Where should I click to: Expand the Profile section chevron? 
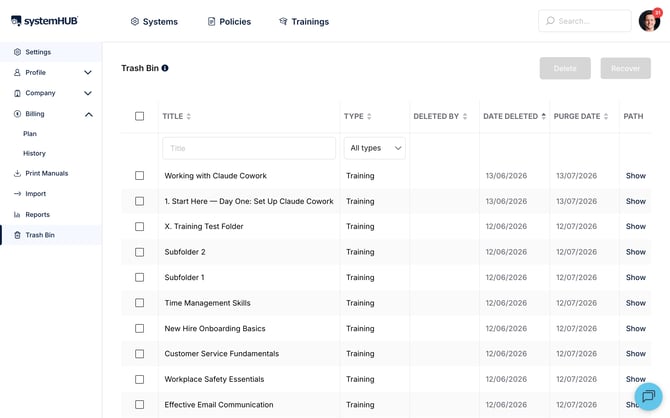point(88,73)
